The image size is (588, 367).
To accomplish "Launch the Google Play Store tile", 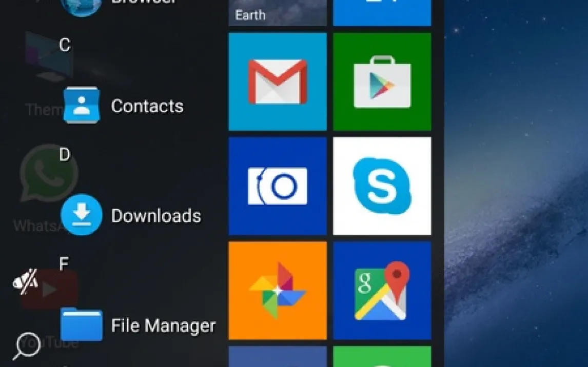I will (x=382, y=82).
